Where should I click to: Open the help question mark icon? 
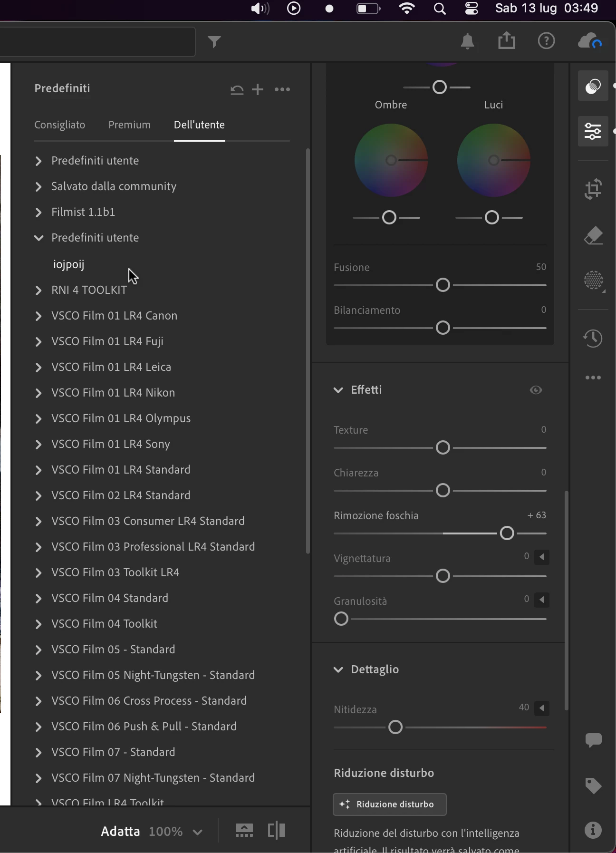coord(547,41)
